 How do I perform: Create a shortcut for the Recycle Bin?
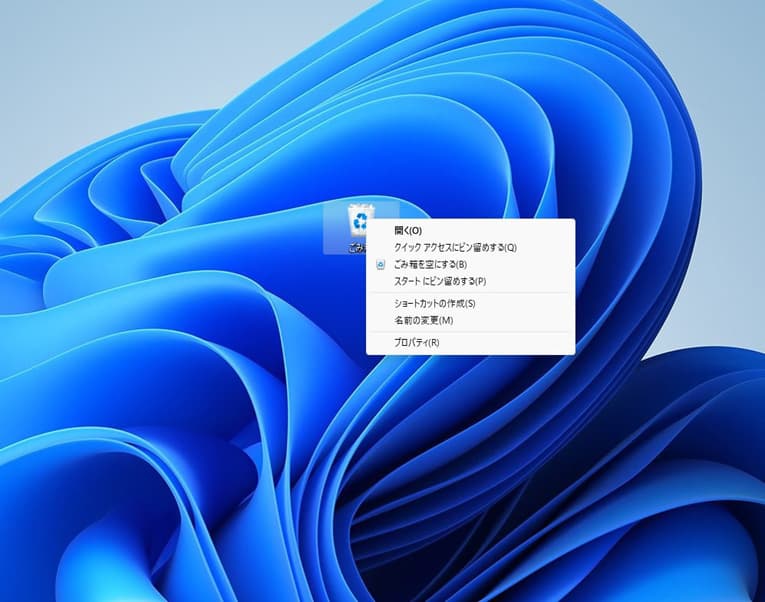[x=435, y=304]
